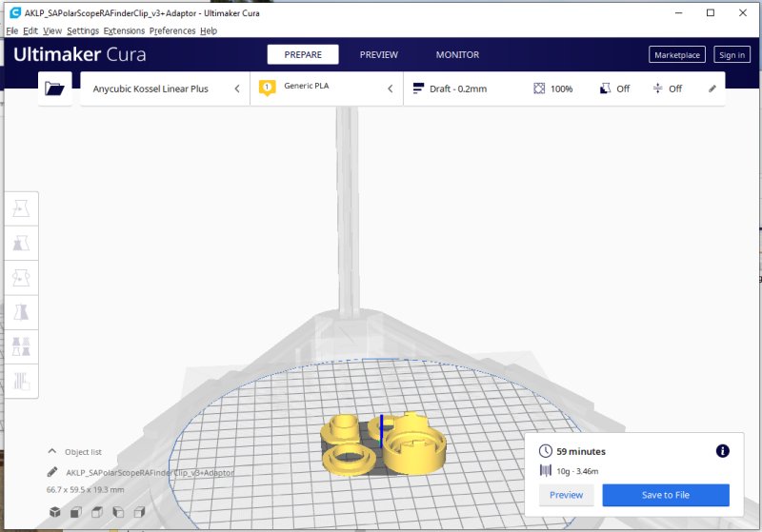Maximize the Cura window
Image resolution: width=762 pixels, height=532 pixels.
coord(710,13)
